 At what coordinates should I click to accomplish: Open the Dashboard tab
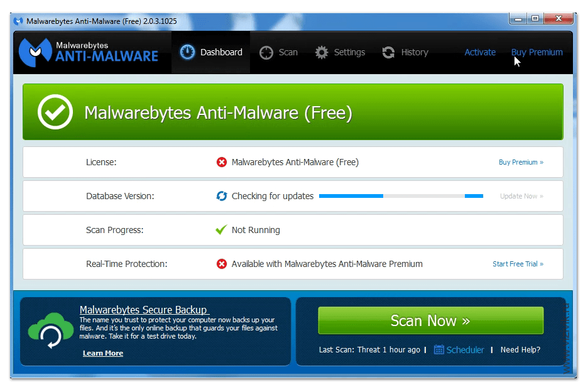[x=210, y=52]
